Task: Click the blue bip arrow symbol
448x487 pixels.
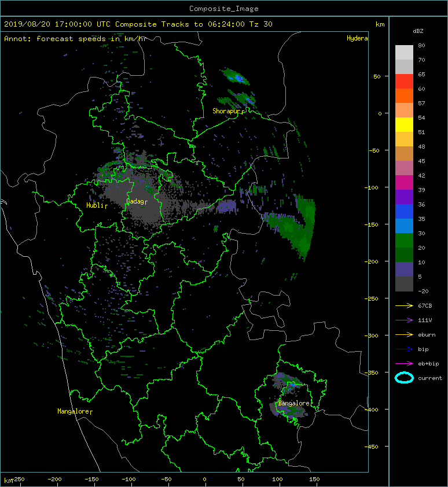Action: (x=404, y=349)
